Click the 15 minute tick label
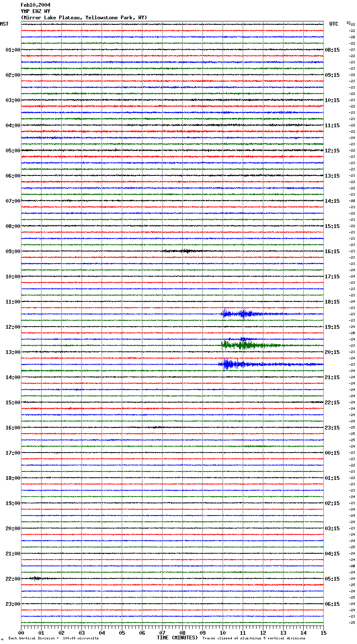This screenshot has width=357, height=644. pos(323,633)
